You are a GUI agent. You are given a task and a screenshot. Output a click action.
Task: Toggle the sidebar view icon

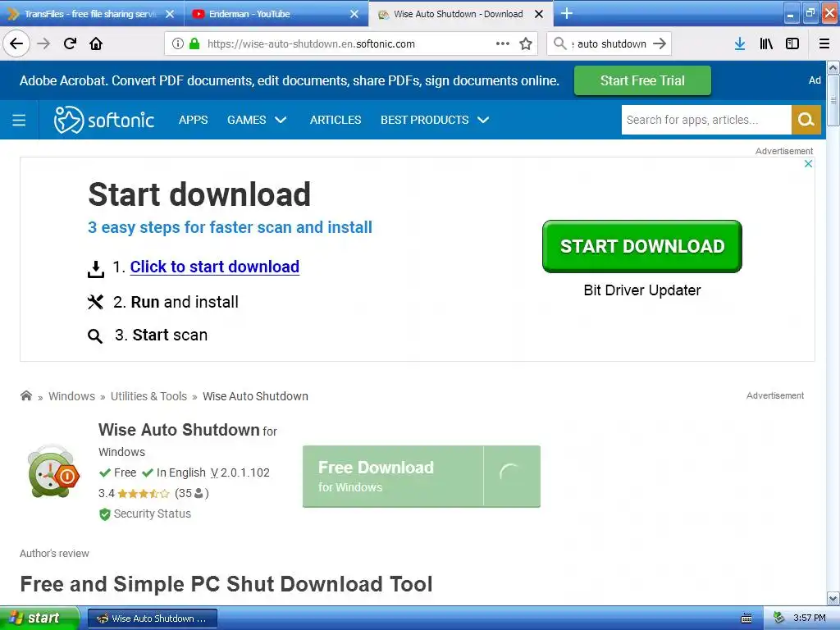coord(792,43)
